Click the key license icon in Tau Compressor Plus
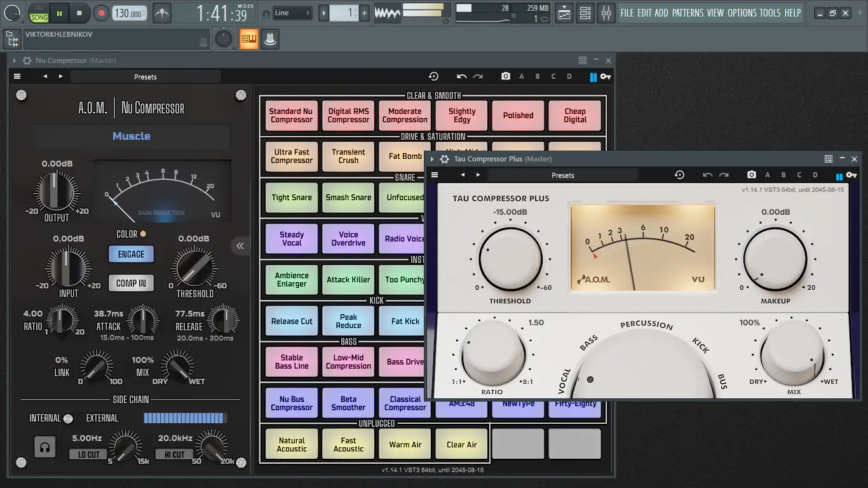The height and width of the screenshot is (488, 868). (x=851, y=175)
